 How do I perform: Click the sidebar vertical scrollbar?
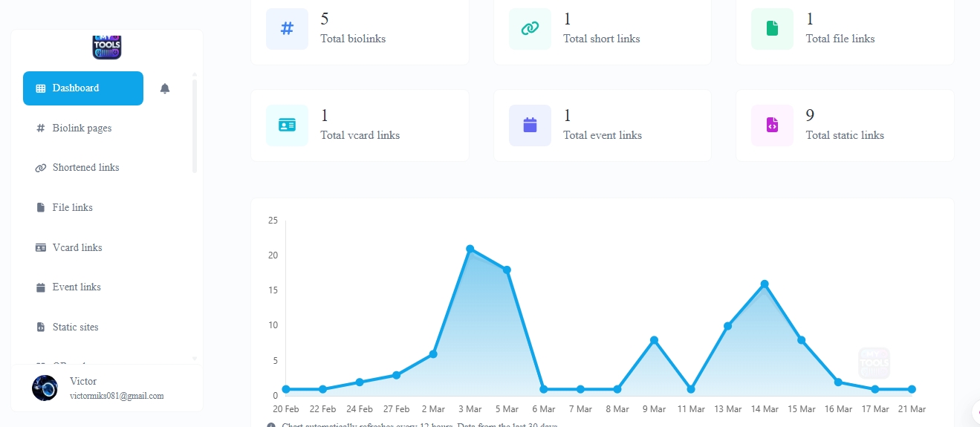195,126
